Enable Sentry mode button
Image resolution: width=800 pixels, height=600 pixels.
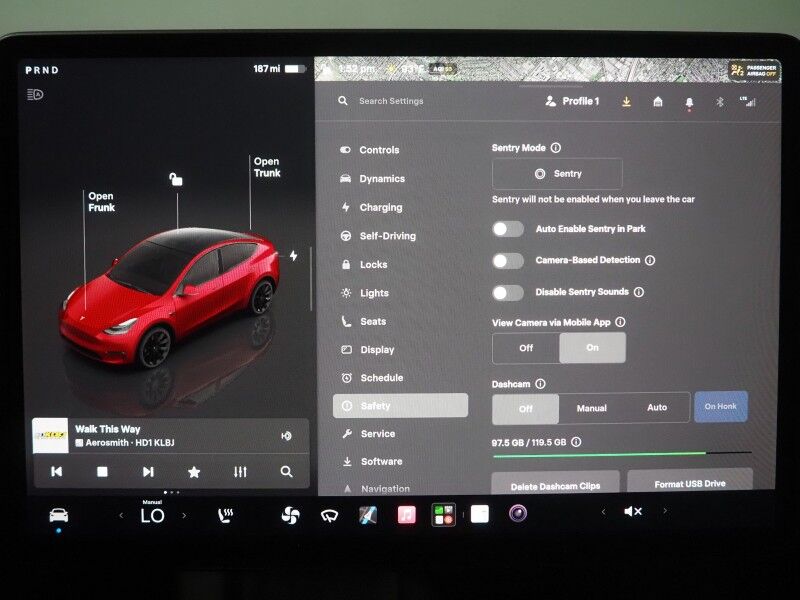point(557,173)
